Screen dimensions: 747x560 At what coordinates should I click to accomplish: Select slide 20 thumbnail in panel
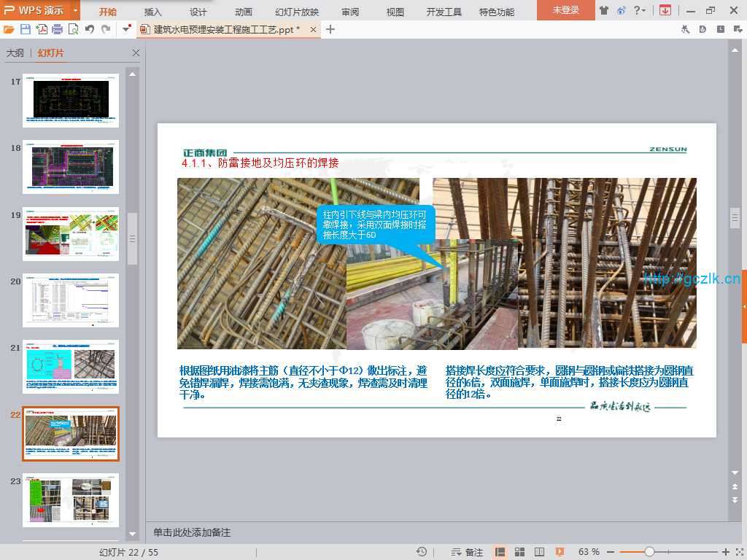(71, 299)
